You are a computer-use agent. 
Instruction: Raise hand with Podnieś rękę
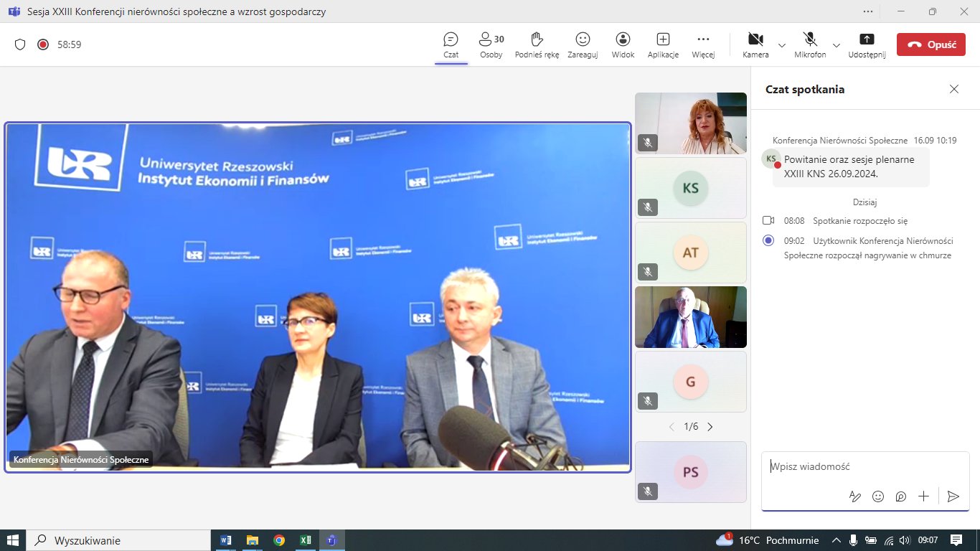coord(537,44)
